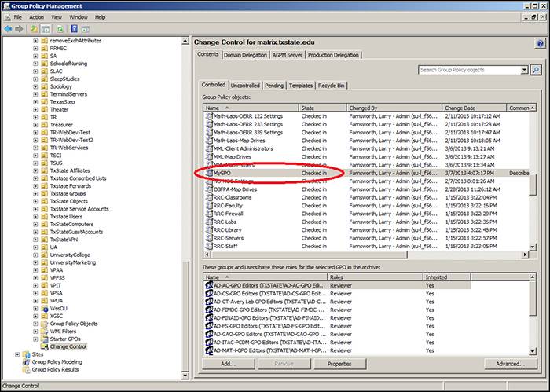
Task: Select the MML-Client Administrators row
Action: (x=366, y=148)
